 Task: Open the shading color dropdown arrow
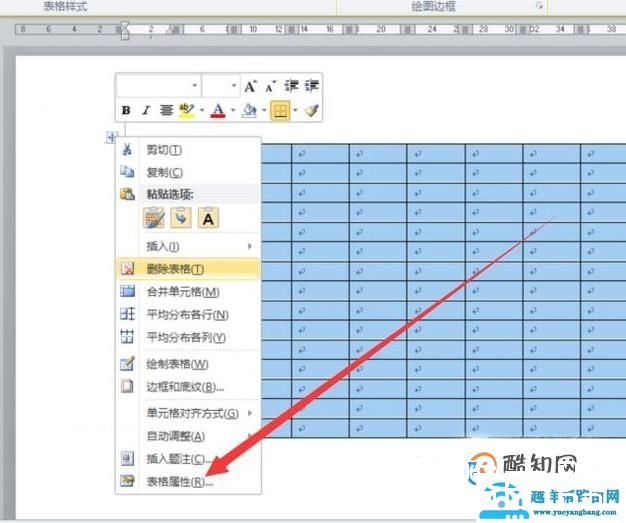coord(264,110)
